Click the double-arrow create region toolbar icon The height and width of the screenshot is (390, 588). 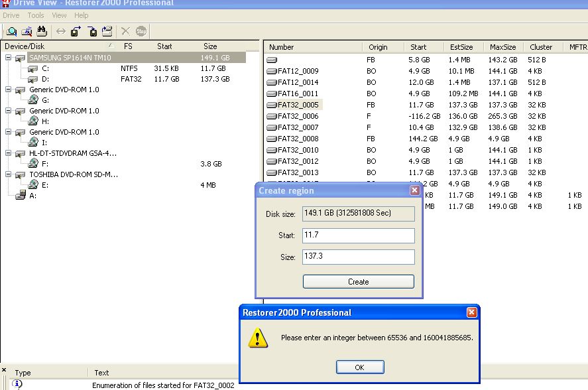(60, 32)
